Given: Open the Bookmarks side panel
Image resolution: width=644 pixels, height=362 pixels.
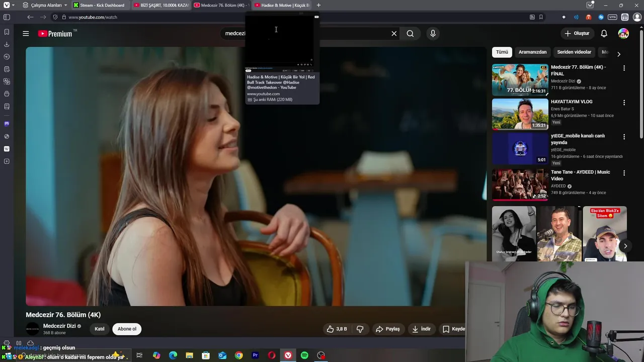Looking at the screenshot, I should [x=7, y=32].
